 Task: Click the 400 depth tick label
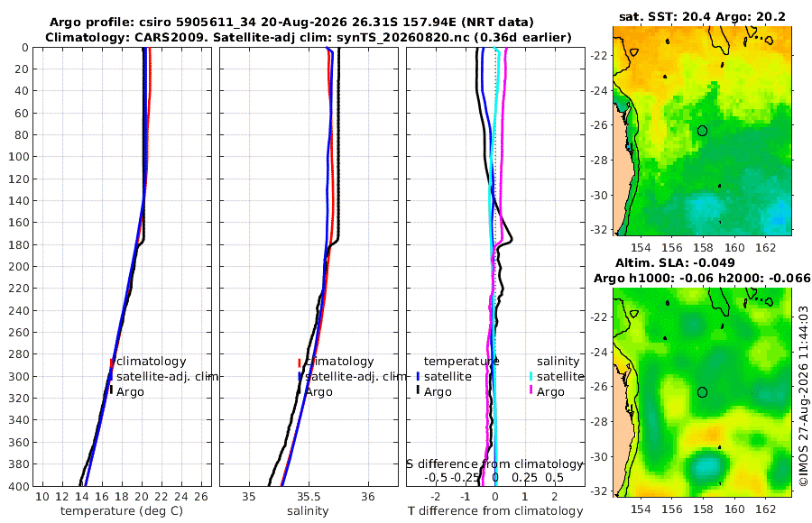[18, 486]
